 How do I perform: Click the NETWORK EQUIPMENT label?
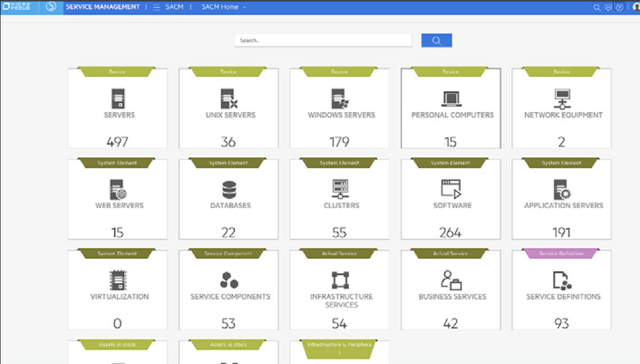pos(564,115)
